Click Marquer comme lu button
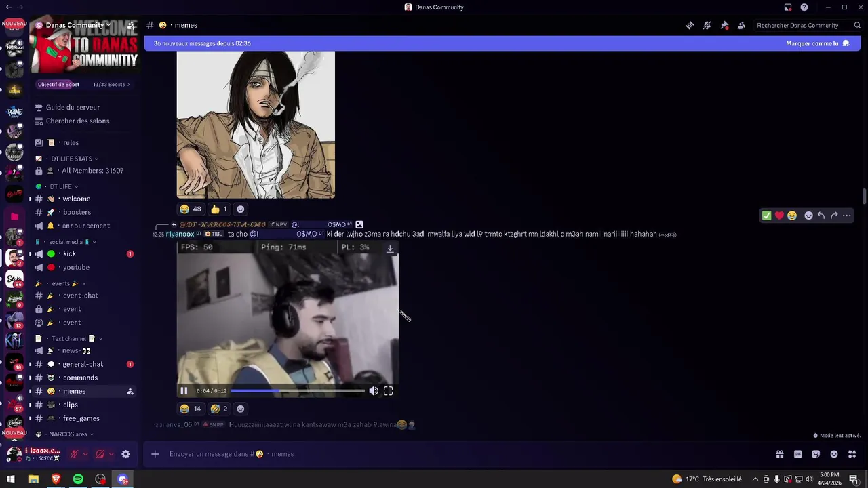868x488 pixels. point(817,43)
